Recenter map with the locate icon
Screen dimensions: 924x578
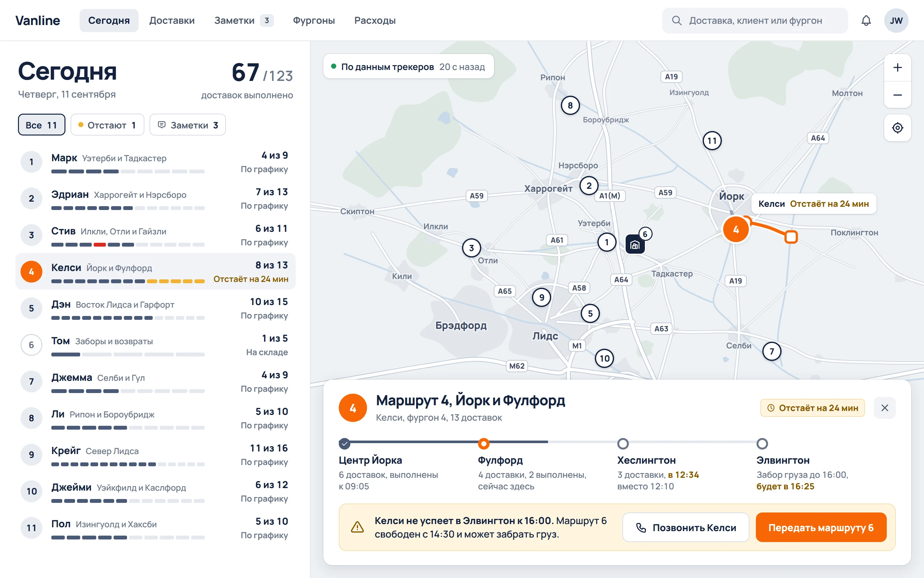pyautogui.click(x=897, y=128)
